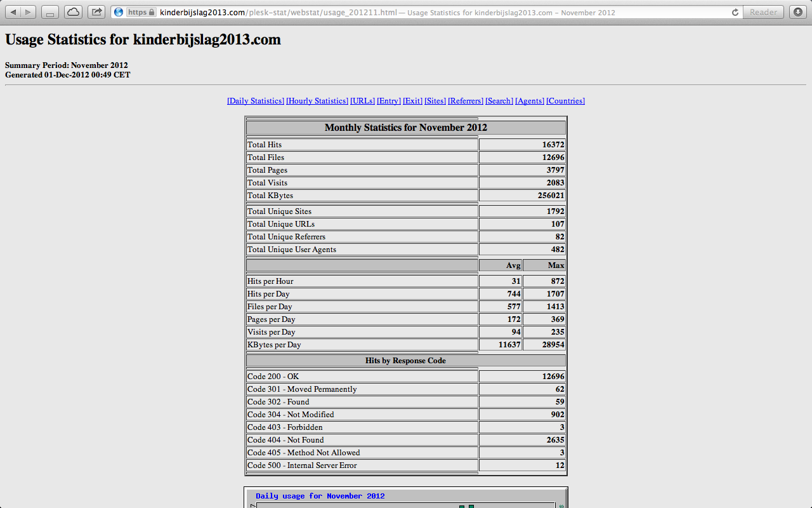The height and width of the screenshot is (508, 812).
Task: Click the 'Files per Day' row label
Action: pos(270,307)
